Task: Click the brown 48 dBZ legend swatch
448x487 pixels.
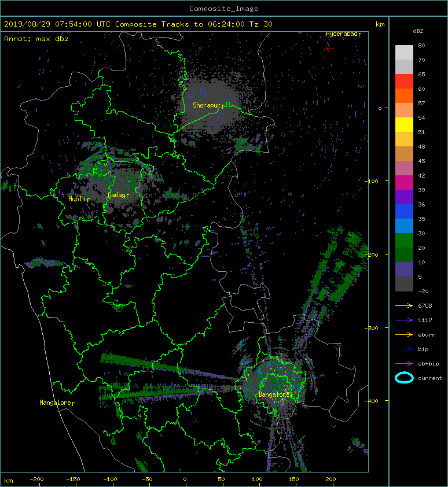Action: click(404, 153)
